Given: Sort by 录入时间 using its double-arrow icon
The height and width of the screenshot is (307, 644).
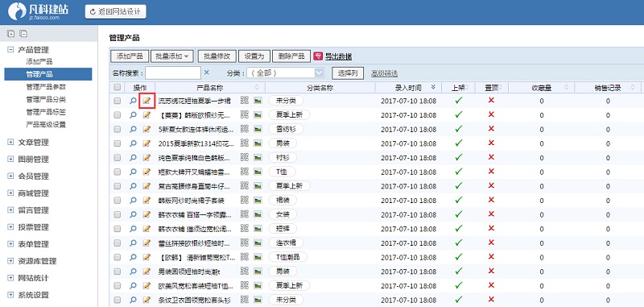Looking at the screenshot, I should 433,87.
